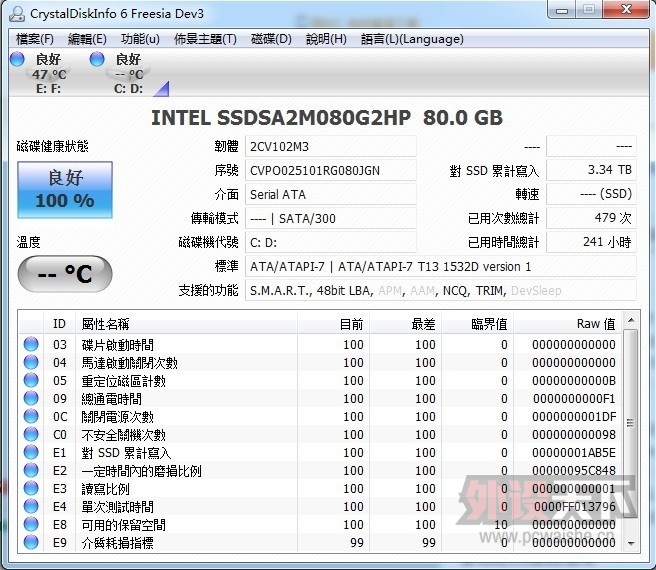Click the scroll-up arrow of attribute list
The width and height of the screenshot is (656, 570).
point(631,321)
